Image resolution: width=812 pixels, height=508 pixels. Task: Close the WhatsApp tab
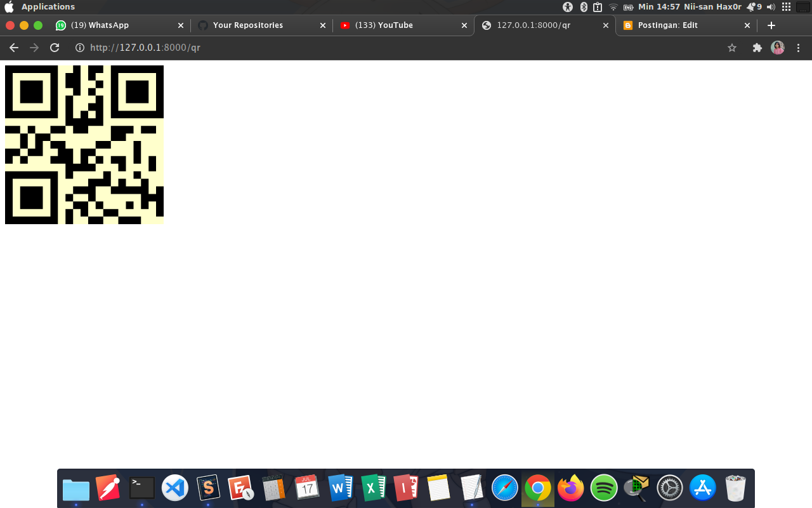click(x=180, y=25)
